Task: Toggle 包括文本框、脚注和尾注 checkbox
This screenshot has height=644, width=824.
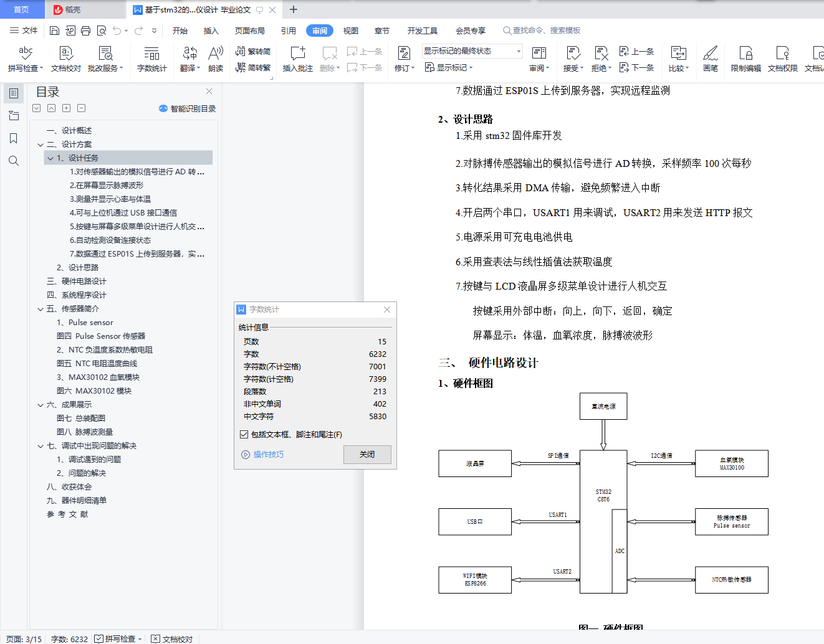Action: click(x=244, y=435)
